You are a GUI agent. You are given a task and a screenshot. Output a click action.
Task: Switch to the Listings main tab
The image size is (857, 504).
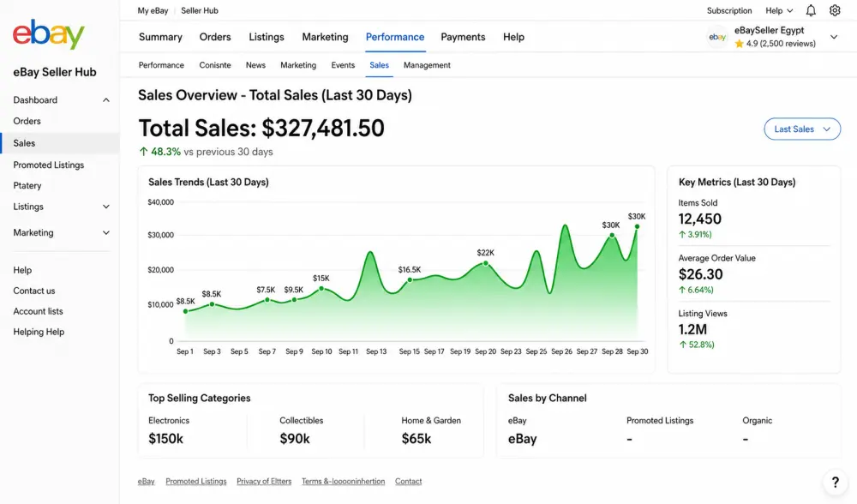267,37
